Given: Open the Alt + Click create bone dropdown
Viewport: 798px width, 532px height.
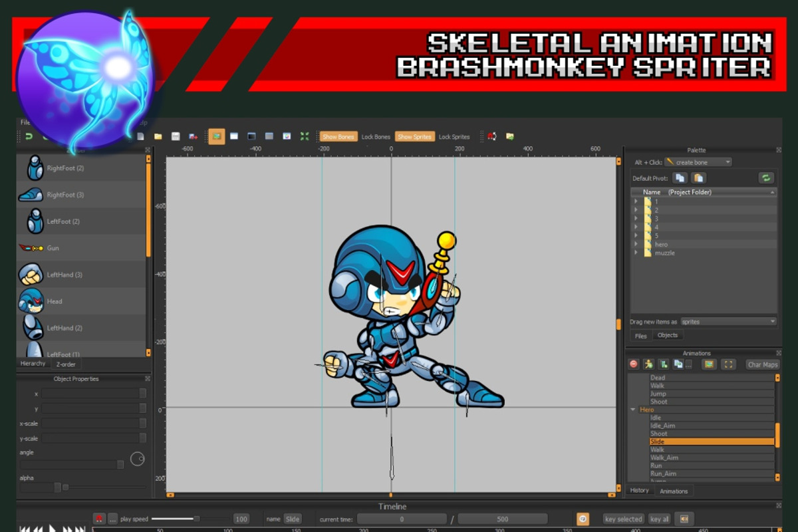Looking at the screenshot, I should [698, 162].
